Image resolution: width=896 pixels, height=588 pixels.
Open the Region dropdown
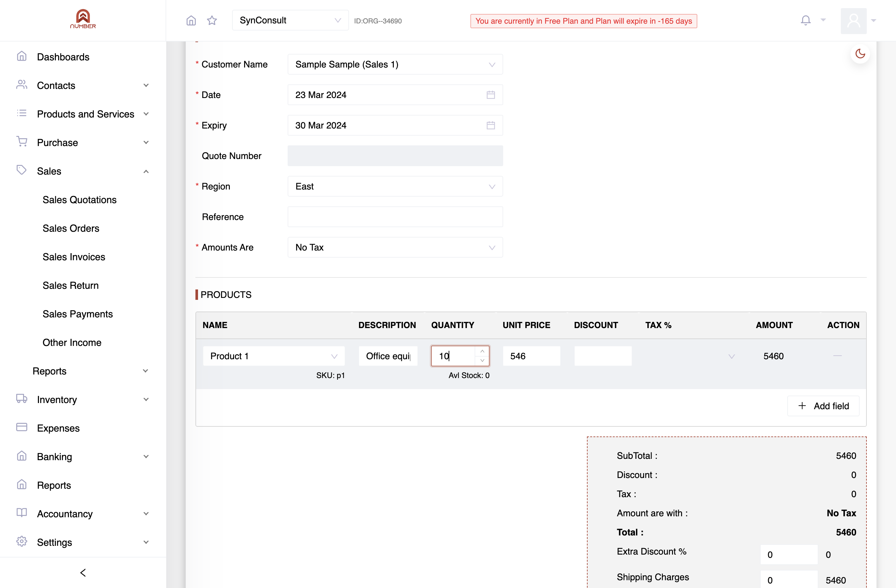click(x=395, y=186)
